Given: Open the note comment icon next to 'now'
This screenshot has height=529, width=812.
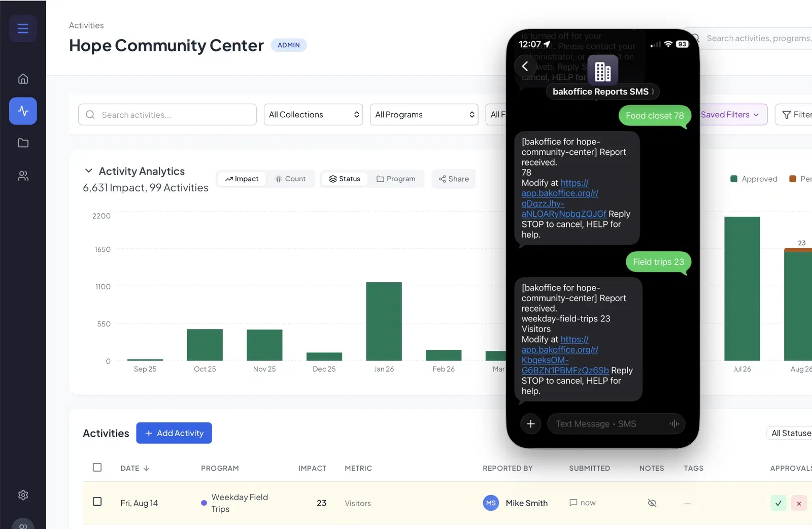Looking at the screenshot, I should pos(573,503).
